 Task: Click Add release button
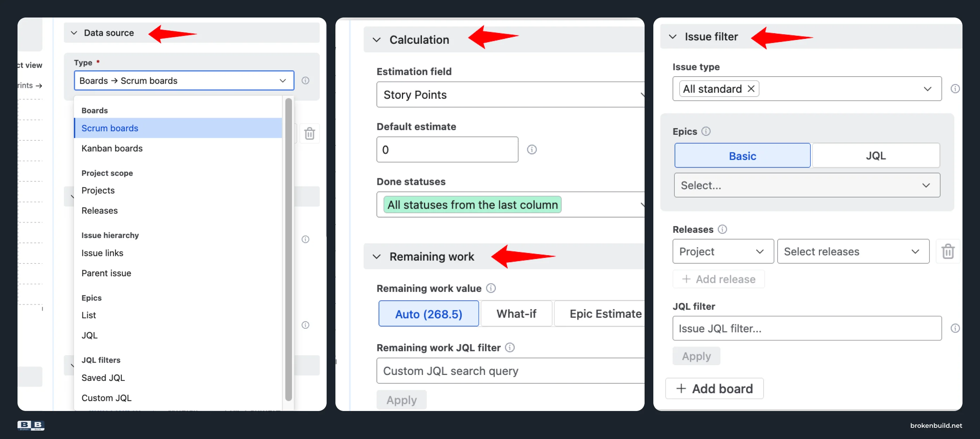point(719,279)
